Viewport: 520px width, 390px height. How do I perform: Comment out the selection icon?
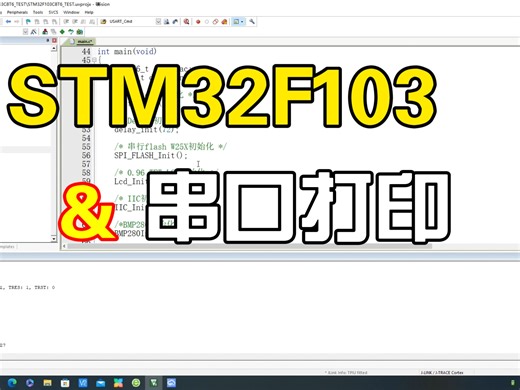click(x=83, y=22)
